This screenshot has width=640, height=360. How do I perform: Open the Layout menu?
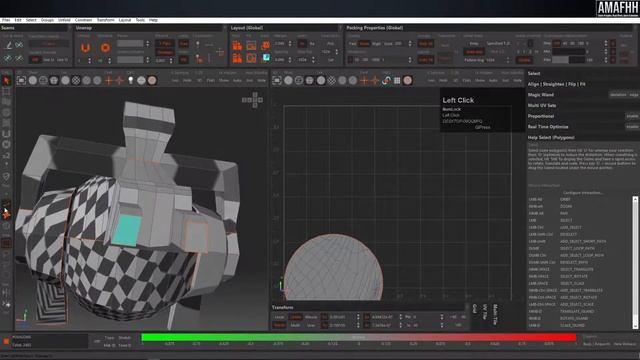pos(125,20)
